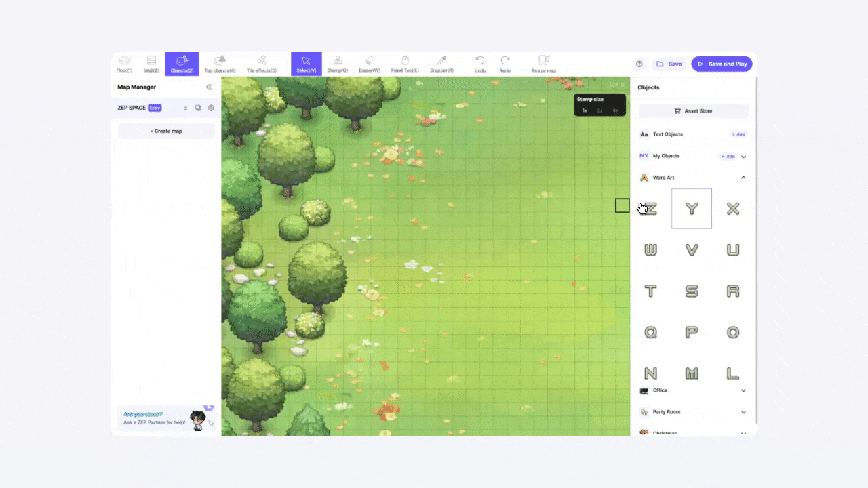Screen dimensions: 868x488
Task: Activate the Hand Tool(E)
Action: [x=405, y=64]
